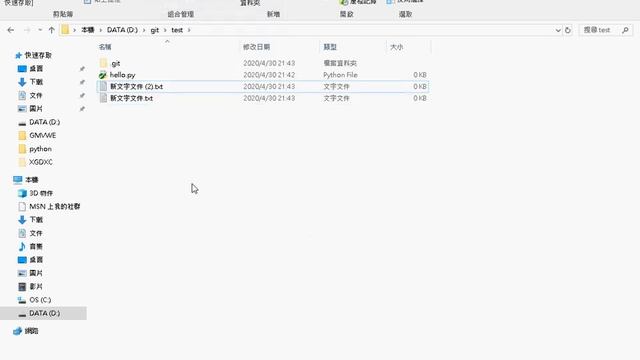This screenshot has height=360, width=640.
Task: Go back with the left arrow button
Action: 11,30
